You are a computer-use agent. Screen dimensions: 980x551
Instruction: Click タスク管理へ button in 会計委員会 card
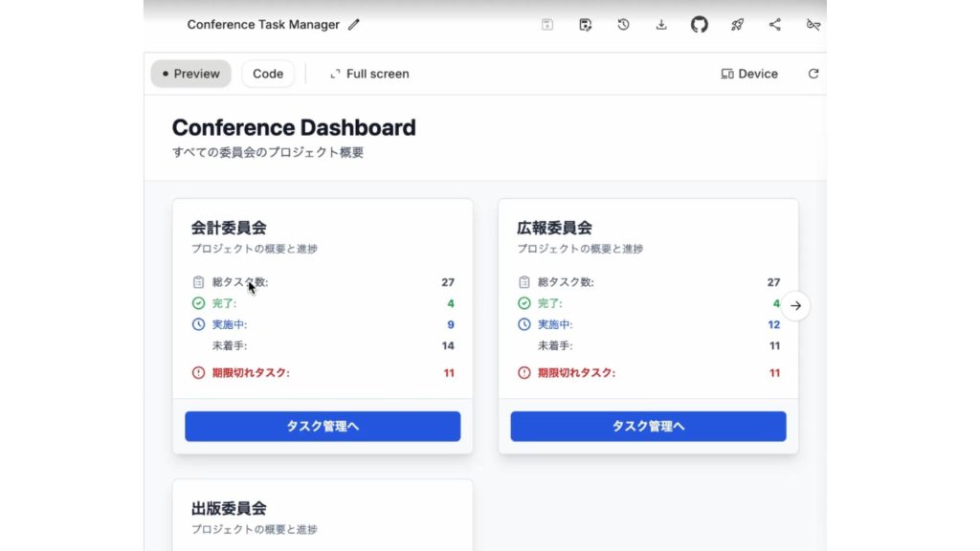[323, 427]
